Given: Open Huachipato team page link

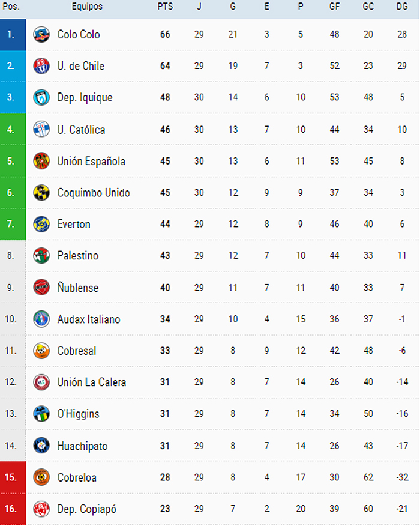Looking at the screenshot, I should click(82, 446).
